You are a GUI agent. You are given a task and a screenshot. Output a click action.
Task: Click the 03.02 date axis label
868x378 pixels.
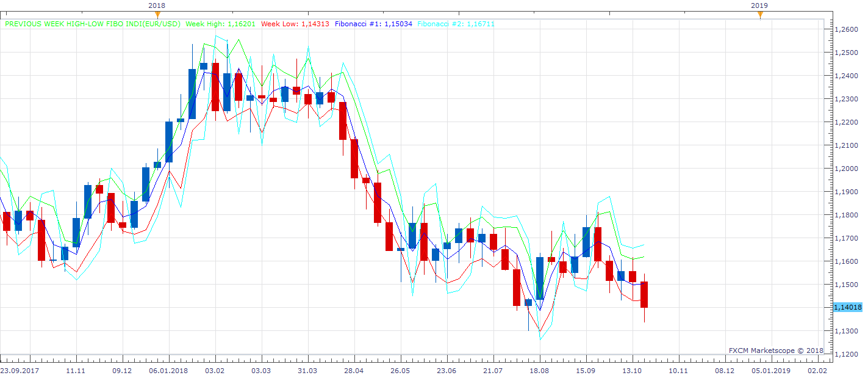point(214,371)
